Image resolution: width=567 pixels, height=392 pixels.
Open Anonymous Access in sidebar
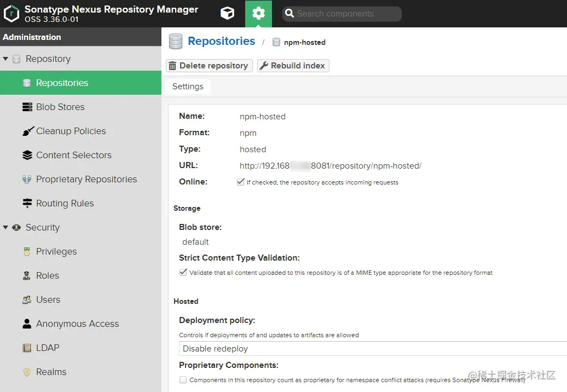(x=80, y=324)
